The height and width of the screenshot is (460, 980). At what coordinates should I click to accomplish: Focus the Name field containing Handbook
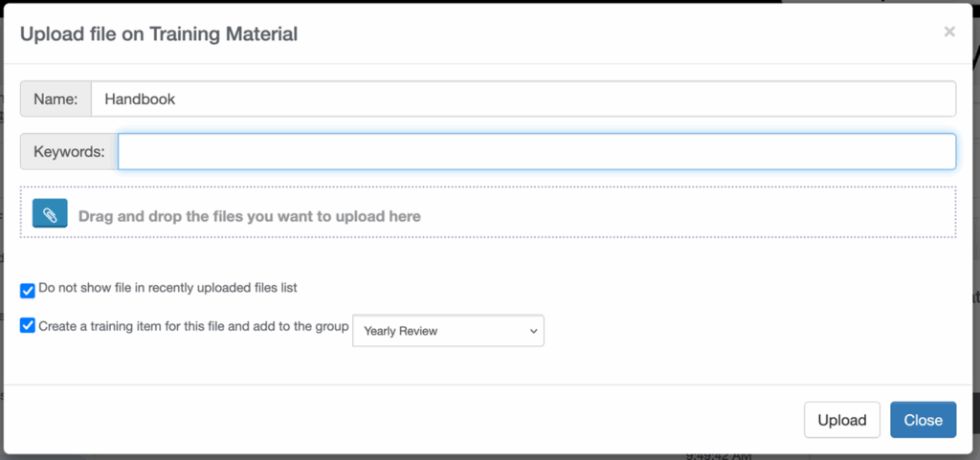[x=523, y=99]
